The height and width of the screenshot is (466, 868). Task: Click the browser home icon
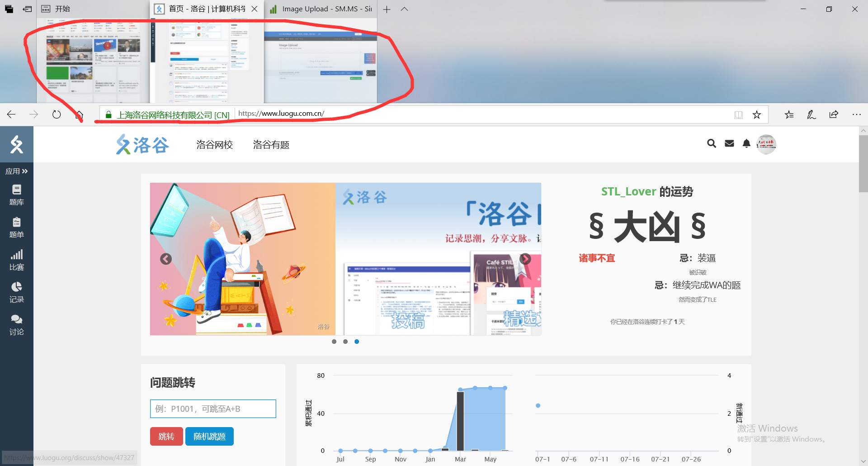(x=79, y=114)
